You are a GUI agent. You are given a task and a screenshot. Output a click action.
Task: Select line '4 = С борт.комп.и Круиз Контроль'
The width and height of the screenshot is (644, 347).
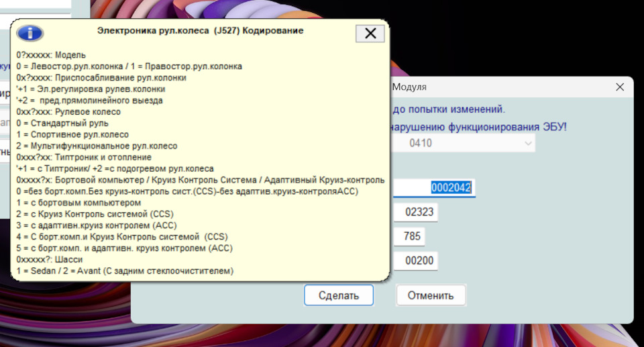pyautogui.click(x=122, y=237)
